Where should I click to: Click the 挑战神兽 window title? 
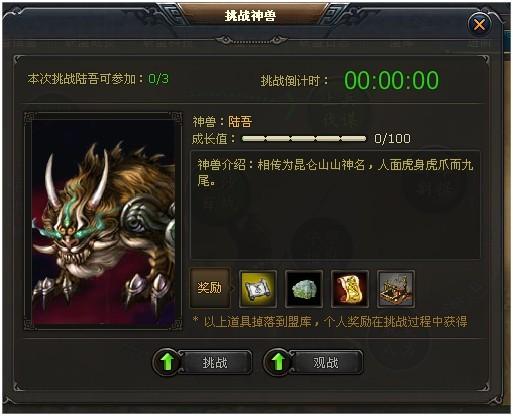click(250, 15)
